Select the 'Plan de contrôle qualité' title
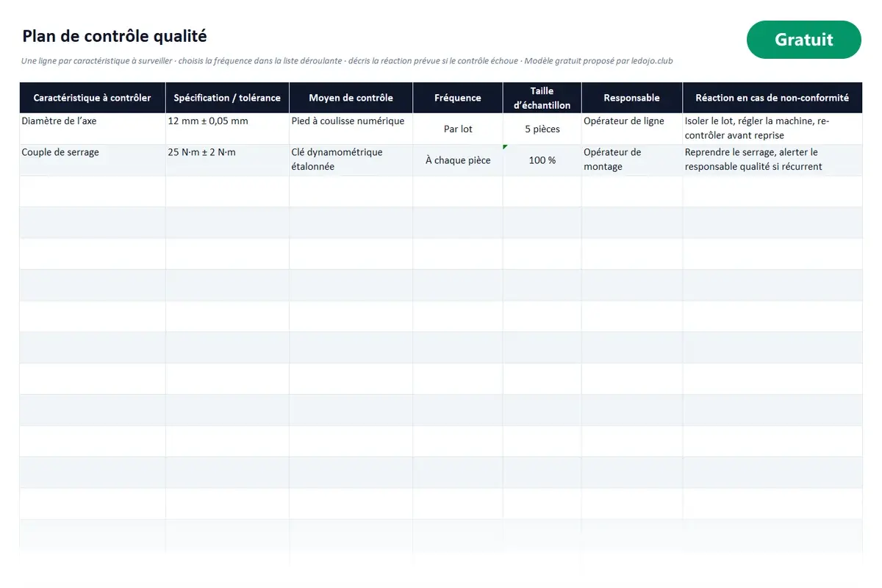This screenshot has width=882, height=588. [115, 36]
